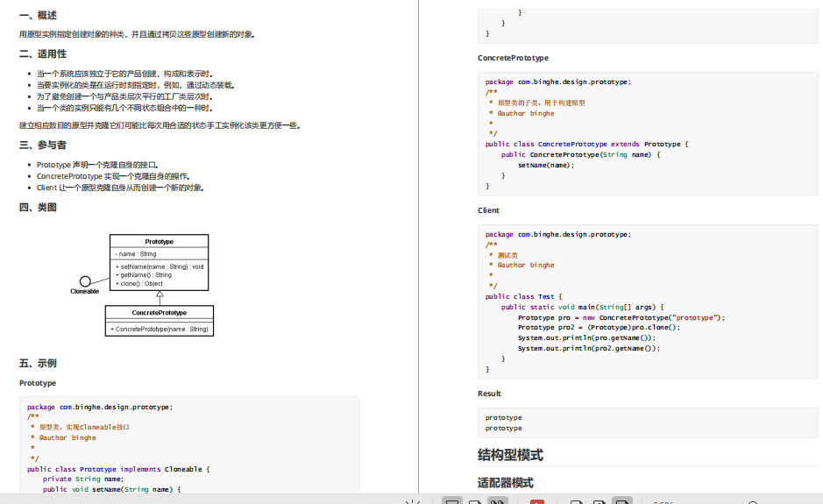Click the comment 原型类，实现Cloneable接口
The image size is (823, 504).
84,428
